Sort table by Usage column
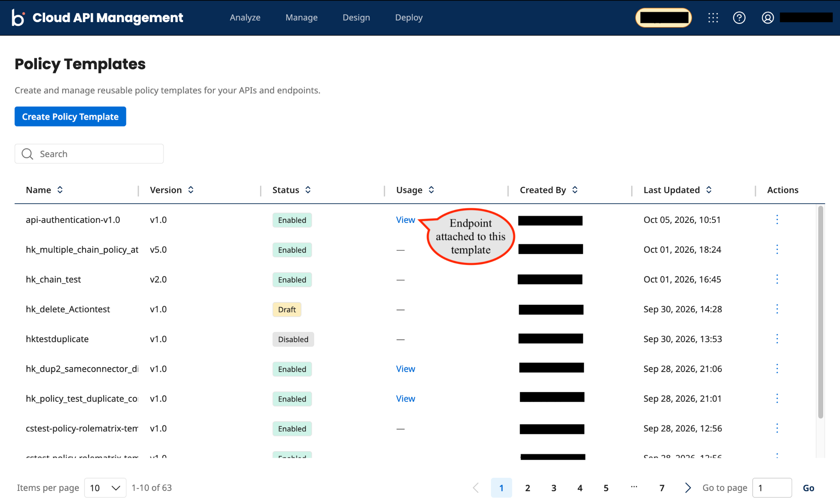The width and height of the screenshot is (840, 504). 431,190
